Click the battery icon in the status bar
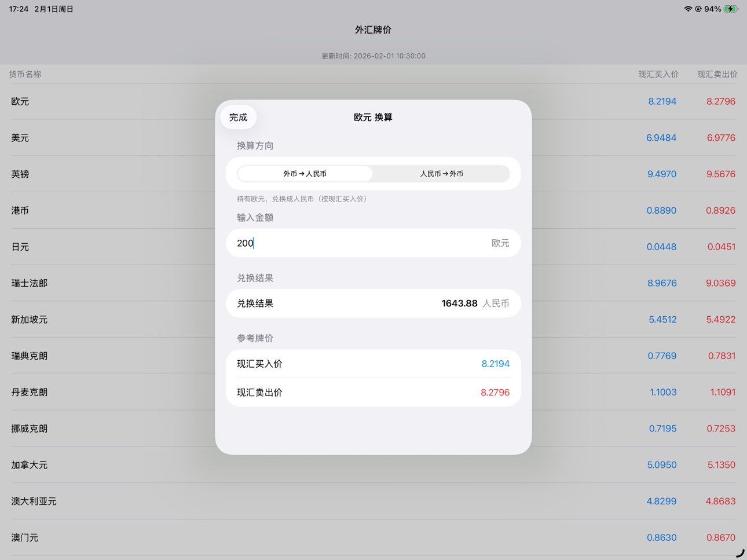This screenshot has width=747, height=560. click(x=731, y=9)
